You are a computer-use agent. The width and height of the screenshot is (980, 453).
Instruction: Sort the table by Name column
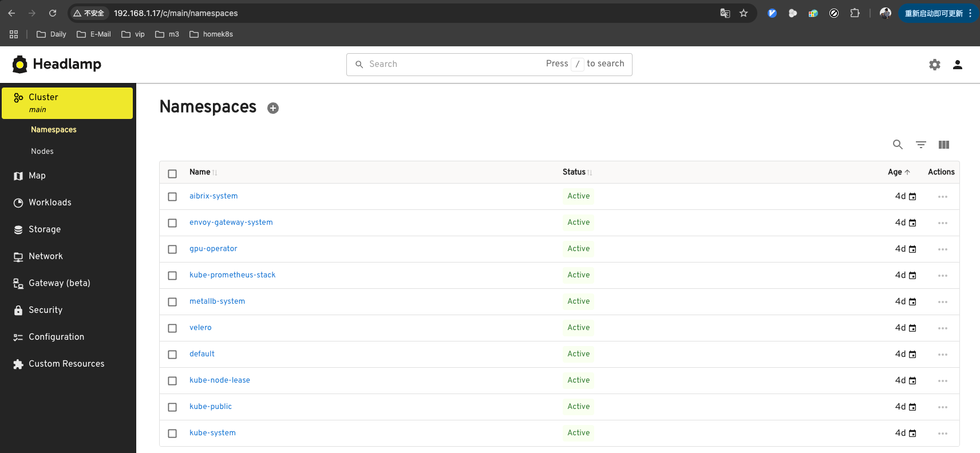[200, 172]
